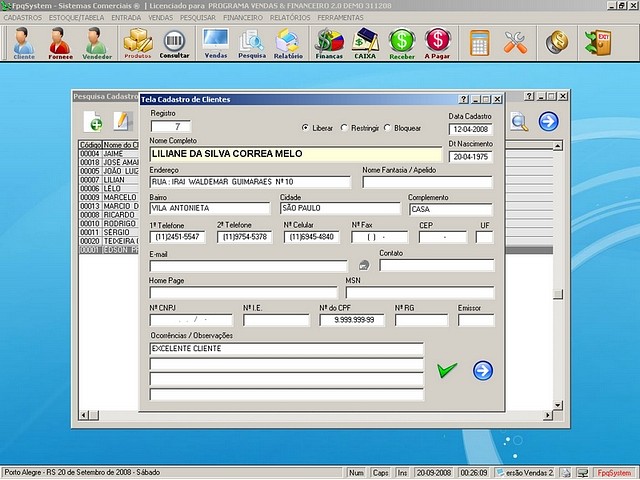
Task: Click the blue arrow button in client form
Action: (x=483, y=370)
